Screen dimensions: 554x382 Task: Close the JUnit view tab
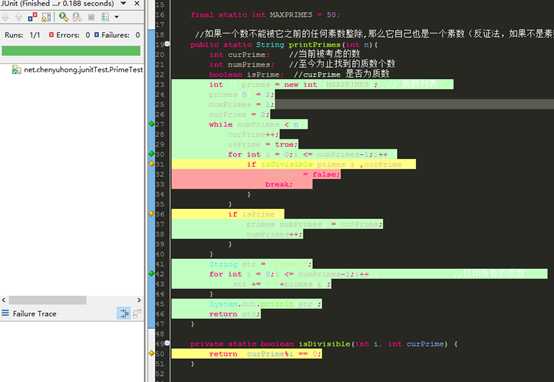click(x=137, y=4)
